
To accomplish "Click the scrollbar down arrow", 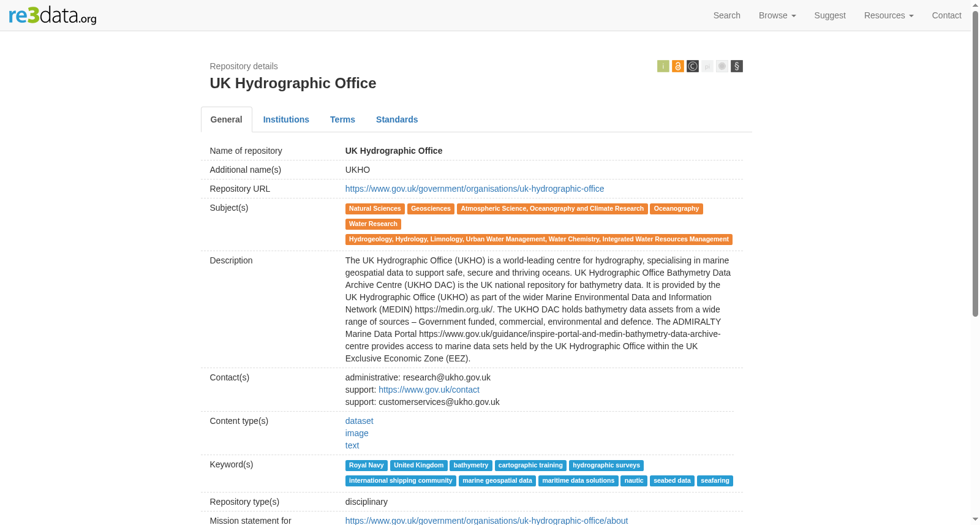I will click(975, 519).
